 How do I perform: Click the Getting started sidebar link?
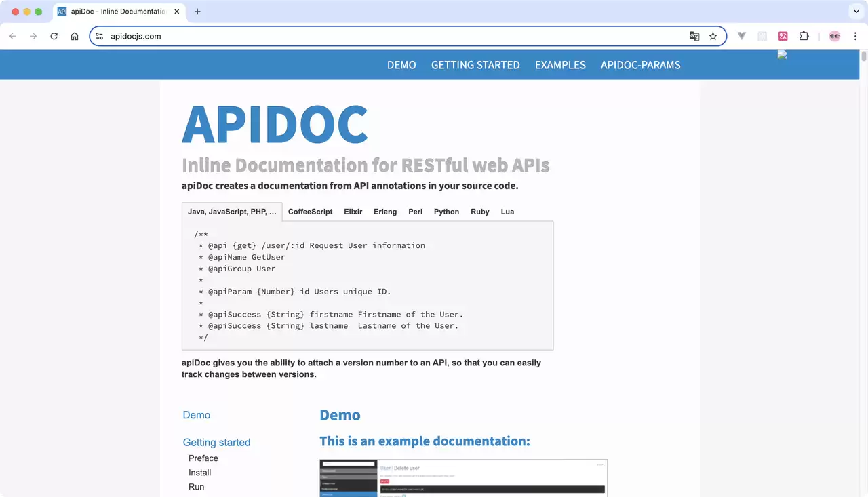pos(216,443)
